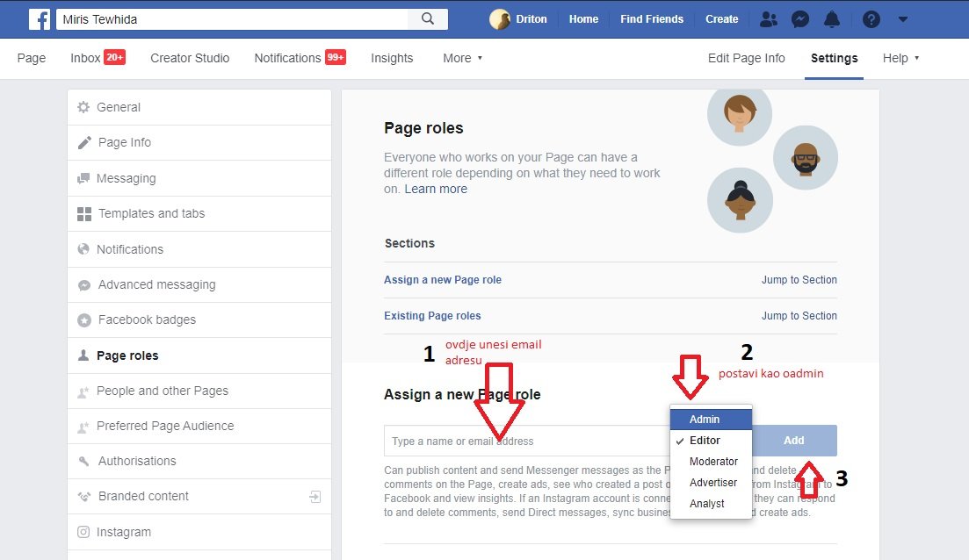Switch to the Insights tab

pos(392,58)
